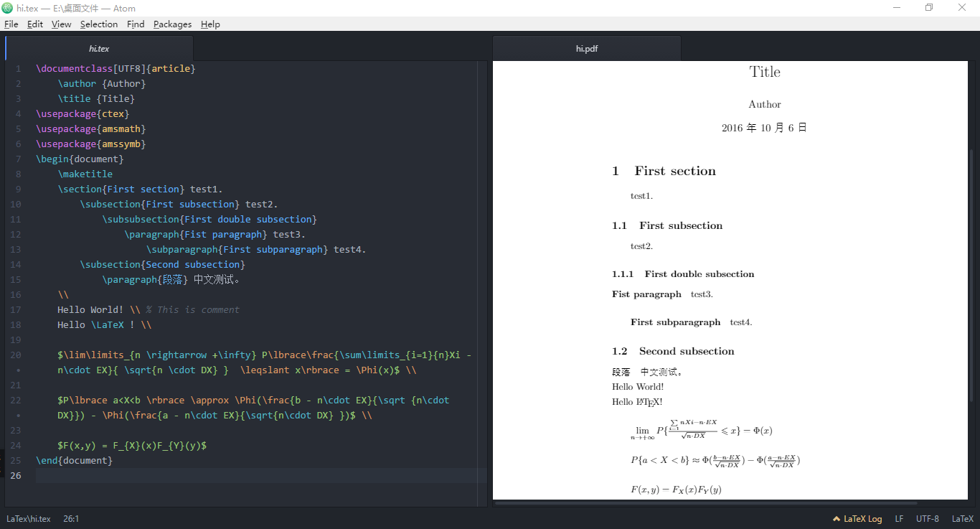
Task: Click the '1.2 Second subsection' PDF heading
Action: pos(673,352)
